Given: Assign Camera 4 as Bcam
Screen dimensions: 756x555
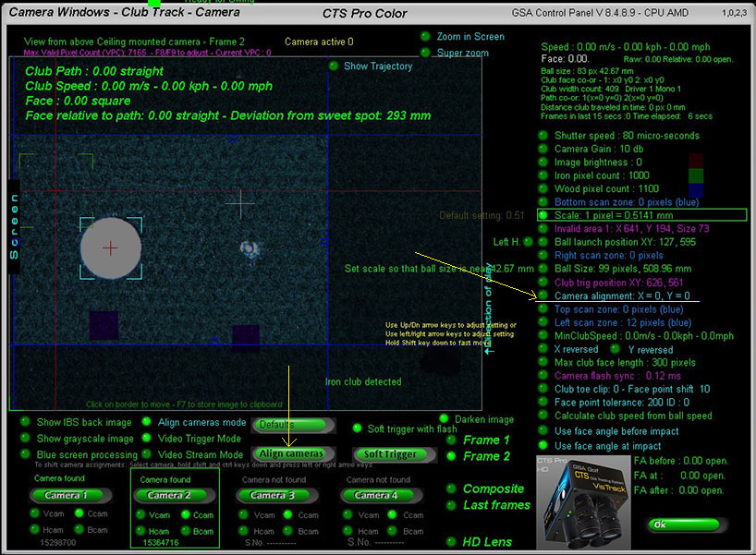Looking at the screenshot, I should (392, 531).
